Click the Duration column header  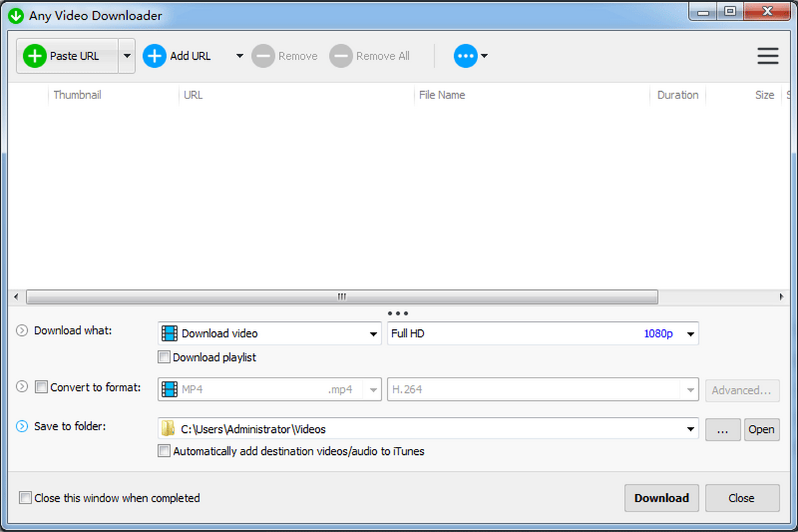(678, 95)
